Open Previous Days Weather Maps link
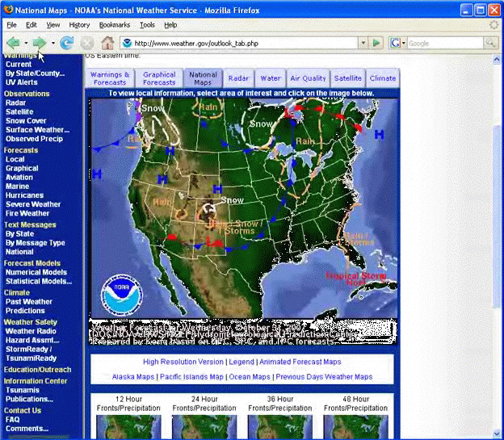Image resolution: width=504 pixels, height=440 pixels. (x=324, y=377)
